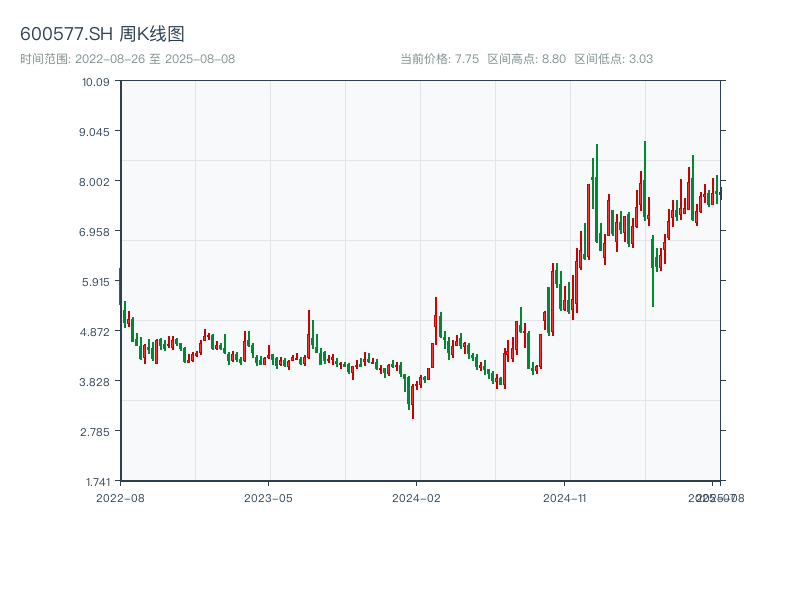
Task: Click the 1.741 y-axis label
Action: coord(97,482)
